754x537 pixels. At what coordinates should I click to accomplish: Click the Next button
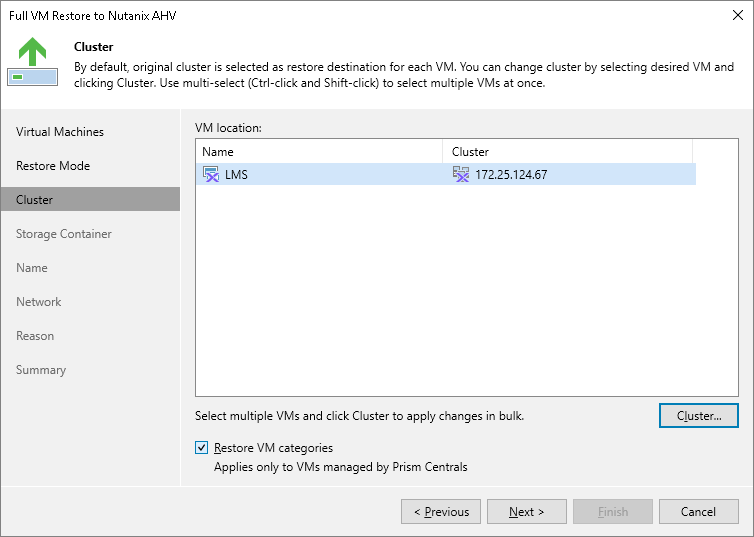(526, 512)
